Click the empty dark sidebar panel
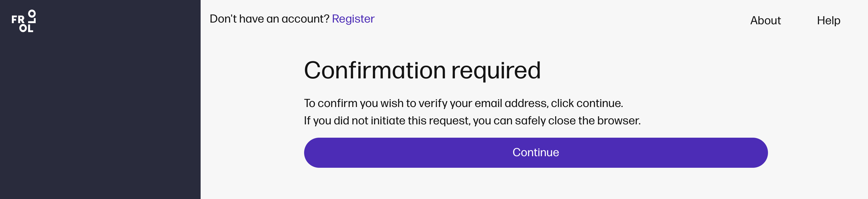The width and height of the screenshot is (868, 199). tap(100, 118)
